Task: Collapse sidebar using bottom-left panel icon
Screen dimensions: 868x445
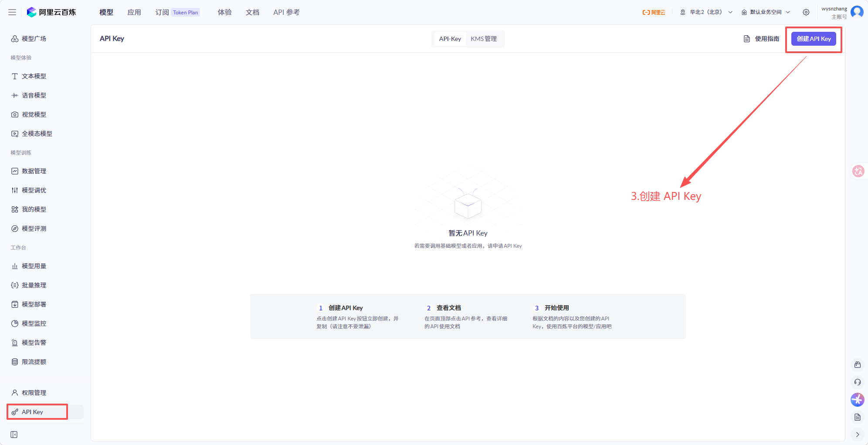Action: click(14, 435)
